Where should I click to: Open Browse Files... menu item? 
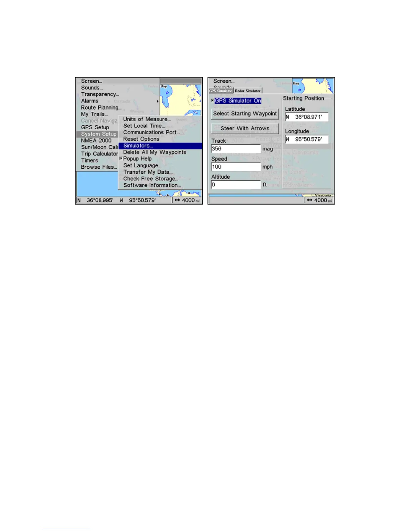click(x=99, y=167)
